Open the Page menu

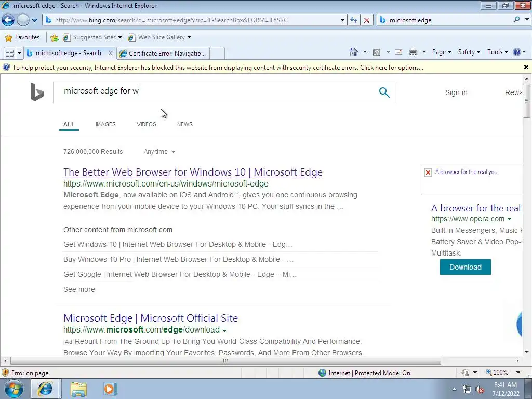(x=442, y=52)
